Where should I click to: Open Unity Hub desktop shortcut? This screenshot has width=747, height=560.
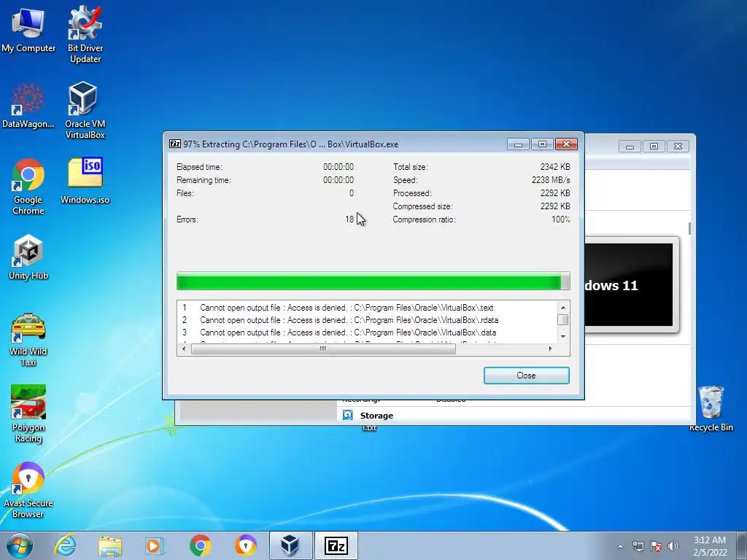click(28, 257)
